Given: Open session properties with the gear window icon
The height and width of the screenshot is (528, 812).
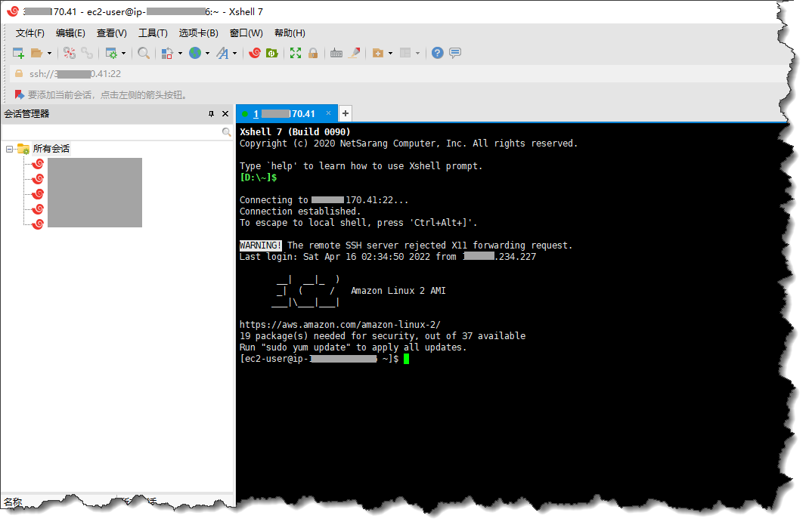Looking at the screenshot, I should (111, 53).
